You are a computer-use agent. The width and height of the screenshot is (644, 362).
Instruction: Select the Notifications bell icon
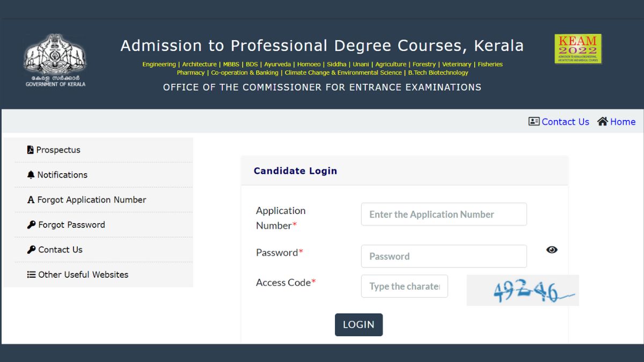point(31,174)
